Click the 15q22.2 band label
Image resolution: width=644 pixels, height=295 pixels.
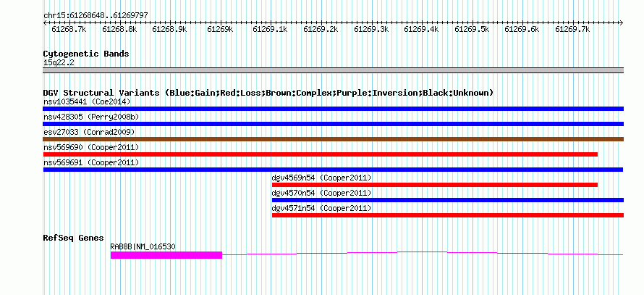(59, 63)
